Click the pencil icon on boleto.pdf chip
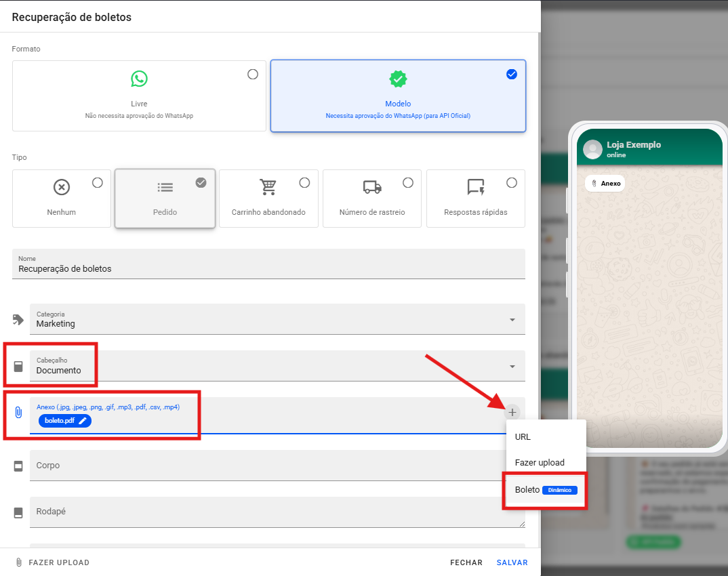728x576 pixels. [x=83, y=421]
